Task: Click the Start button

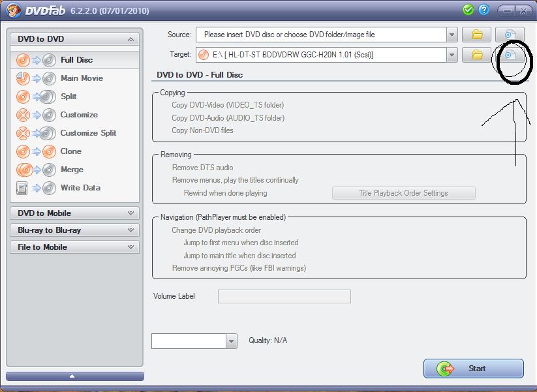Action: tap(473, 369)
